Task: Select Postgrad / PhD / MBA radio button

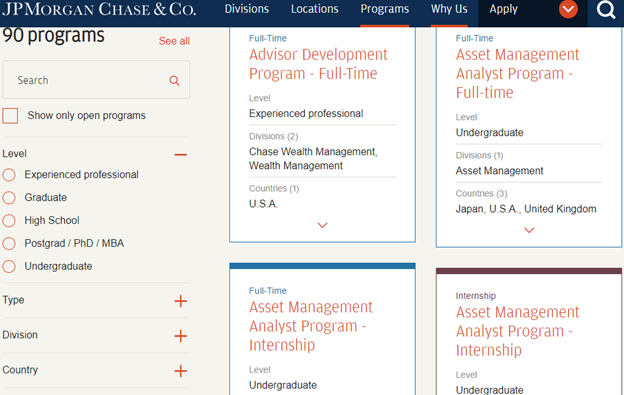Action: 9,243
